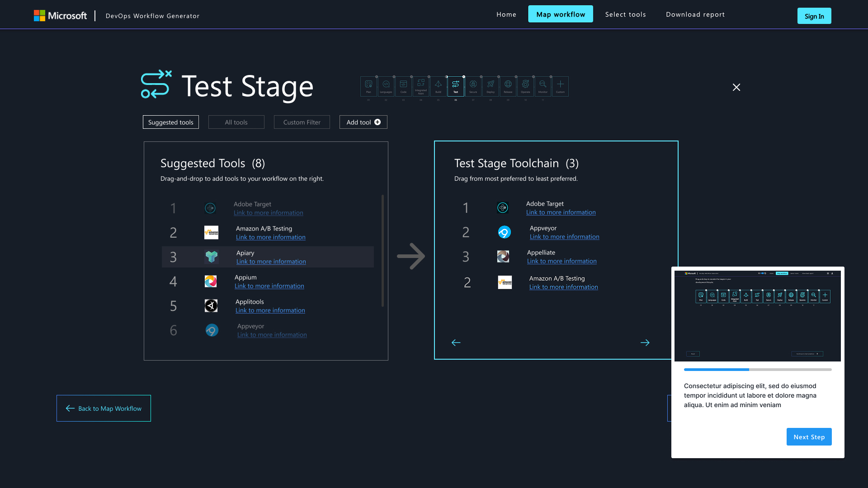The height and width of the screenshot is (488, 868).
Task: Open Appelliate's Link to more information
Action: pyautogui.click(x=562, y=261)
